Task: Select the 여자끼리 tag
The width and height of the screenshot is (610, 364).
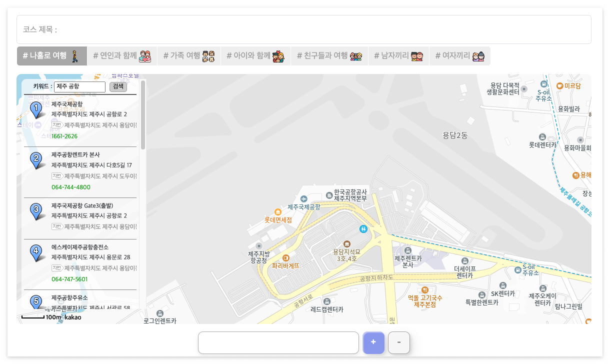Action: tap(460, 56)
